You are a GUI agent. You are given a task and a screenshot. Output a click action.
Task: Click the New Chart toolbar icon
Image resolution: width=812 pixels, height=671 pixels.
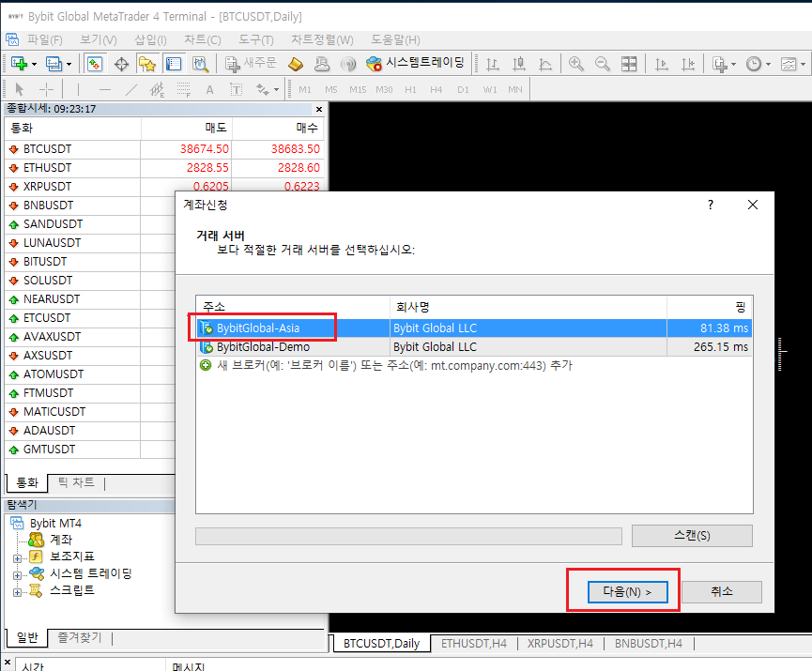pos(19,64)
